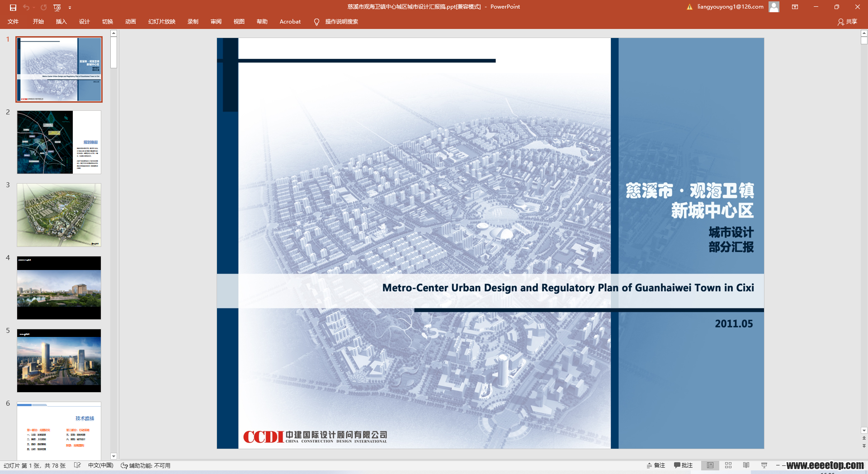Image resolution: width=868 pixels, height=474 pixels.
Task: Switch to the 设计 ribbon tab
Action: [85, 21]
